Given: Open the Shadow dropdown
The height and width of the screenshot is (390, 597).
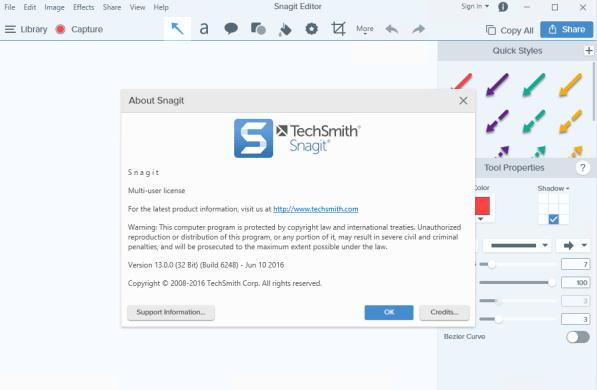Looking at the screenshot, I should [553, 189].
